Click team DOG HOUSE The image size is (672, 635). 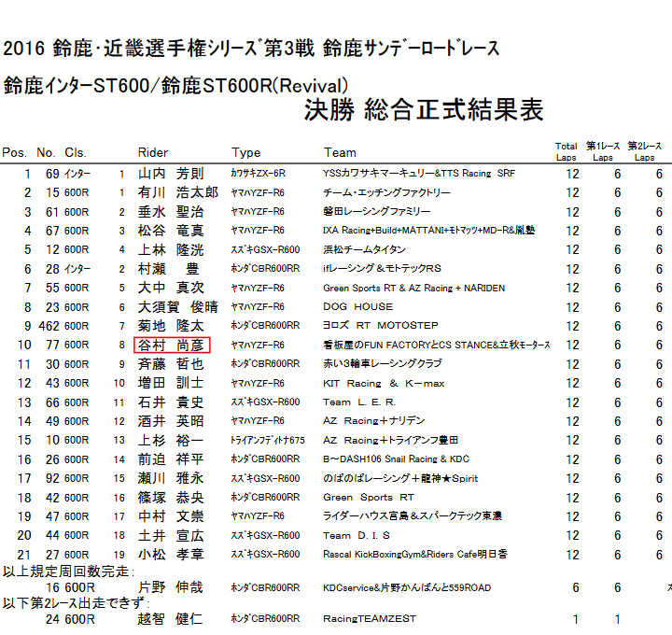pos(357,306)
